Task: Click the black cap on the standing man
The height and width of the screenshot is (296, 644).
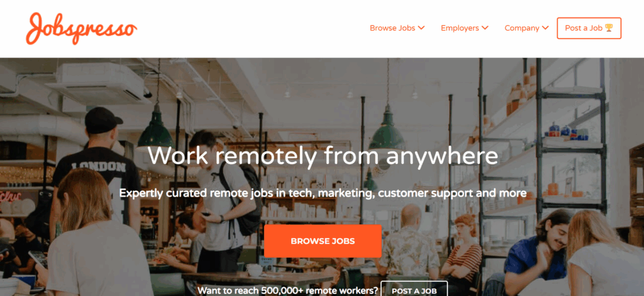Action: point(103,120)
